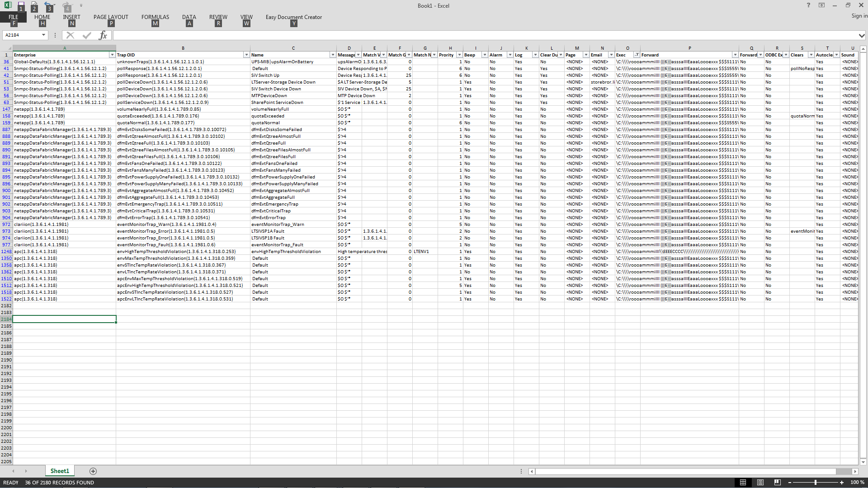Click the Sign in link
Viewport: 868px width, 488px height.
pos(859,16)
